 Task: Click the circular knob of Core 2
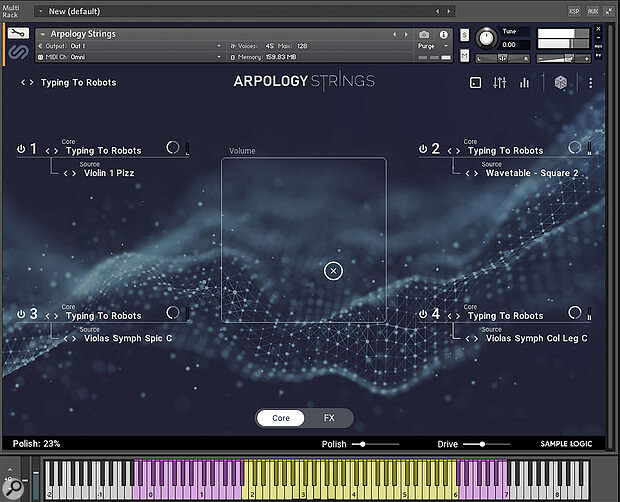575,147
